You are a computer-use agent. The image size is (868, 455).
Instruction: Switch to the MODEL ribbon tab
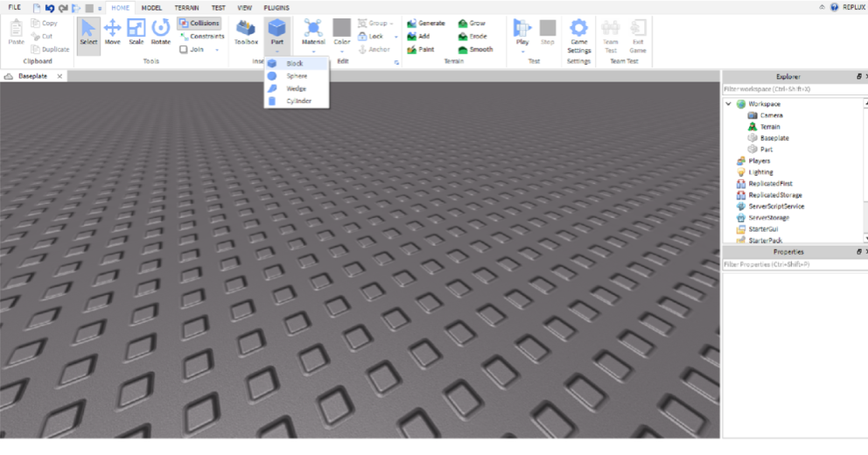click(x=151, y=8)
